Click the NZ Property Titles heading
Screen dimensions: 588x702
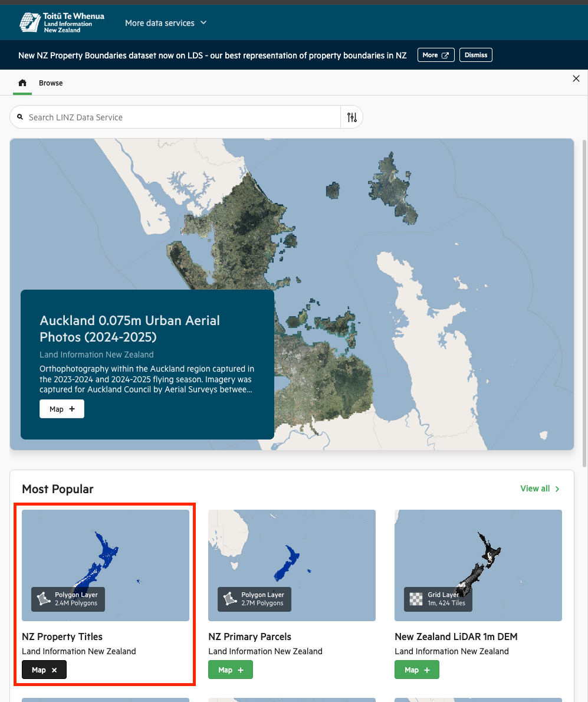[62, 637]
